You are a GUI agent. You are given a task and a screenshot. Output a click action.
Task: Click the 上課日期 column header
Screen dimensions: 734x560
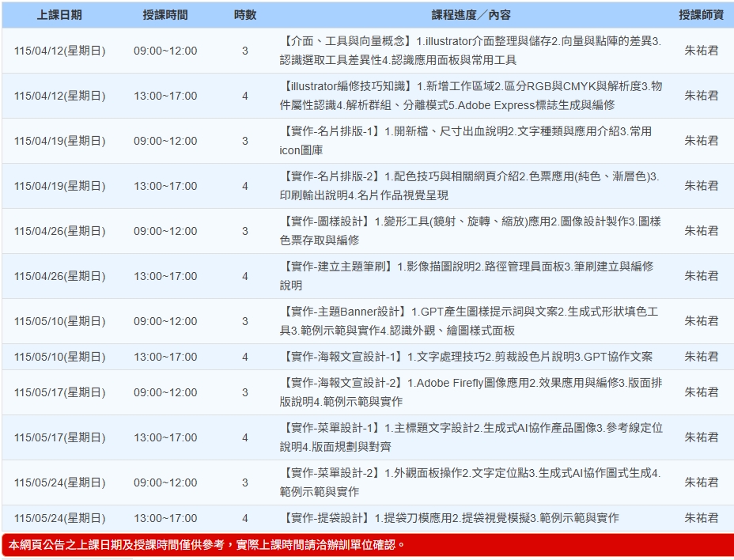point(59,15)
